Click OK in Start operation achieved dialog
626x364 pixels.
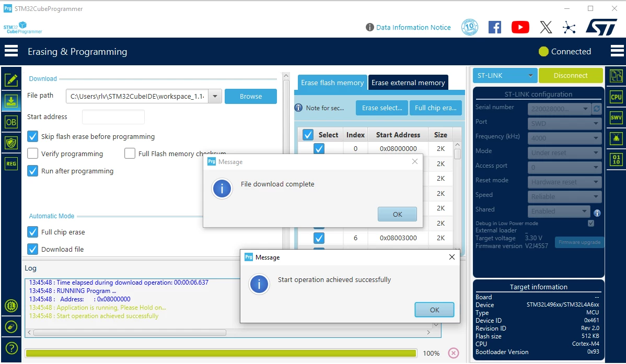point(434,310)
